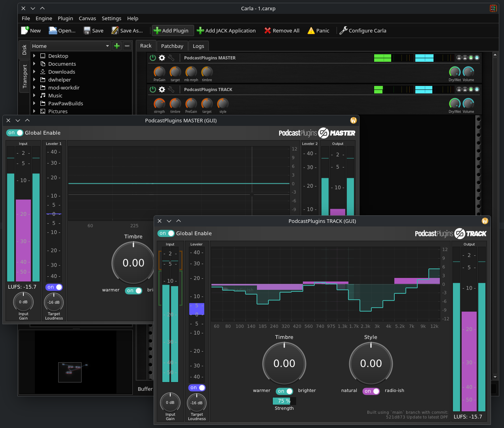
Task: Open the Engine menu
Action: tap(44, 18)
